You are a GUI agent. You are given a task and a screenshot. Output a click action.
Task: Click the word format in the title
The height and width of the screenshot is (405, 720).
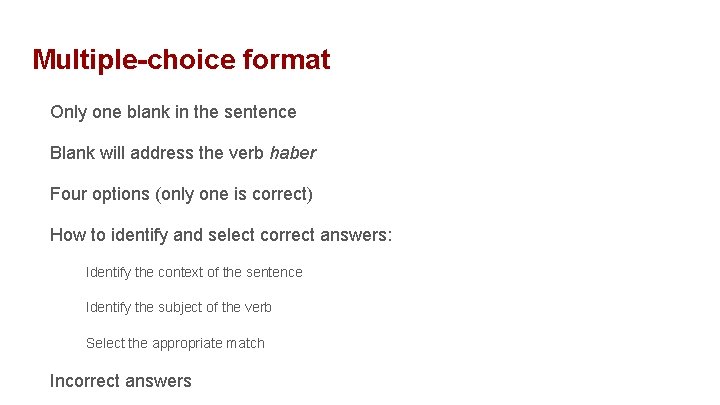[x=287, y=60]
